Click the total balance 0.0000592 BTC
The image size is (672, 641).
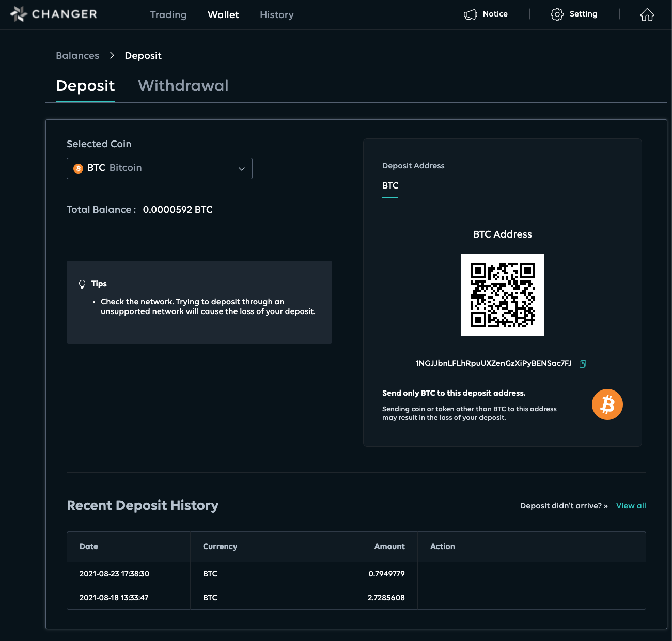(x=178, y=210)
